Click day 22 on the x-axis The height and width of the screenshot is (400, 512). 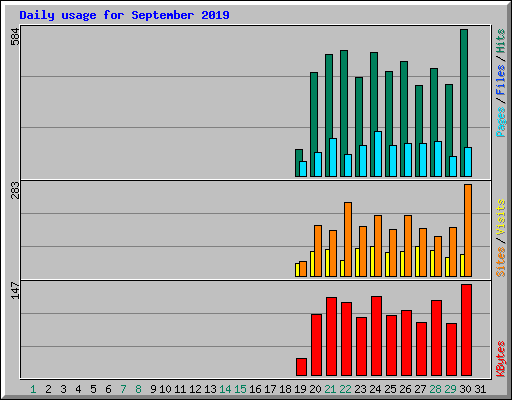(x=345, y=389)
